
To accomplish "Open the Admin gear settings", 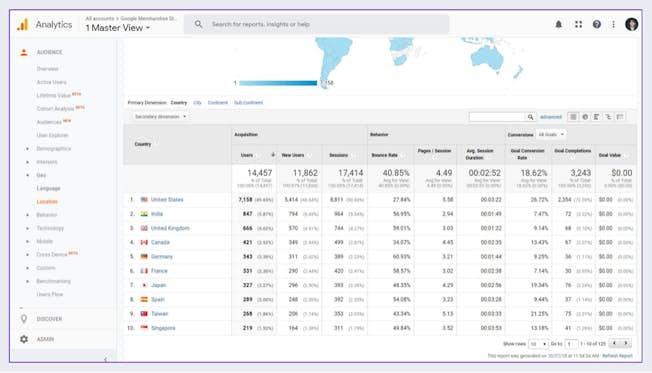I will coord(24,339).
